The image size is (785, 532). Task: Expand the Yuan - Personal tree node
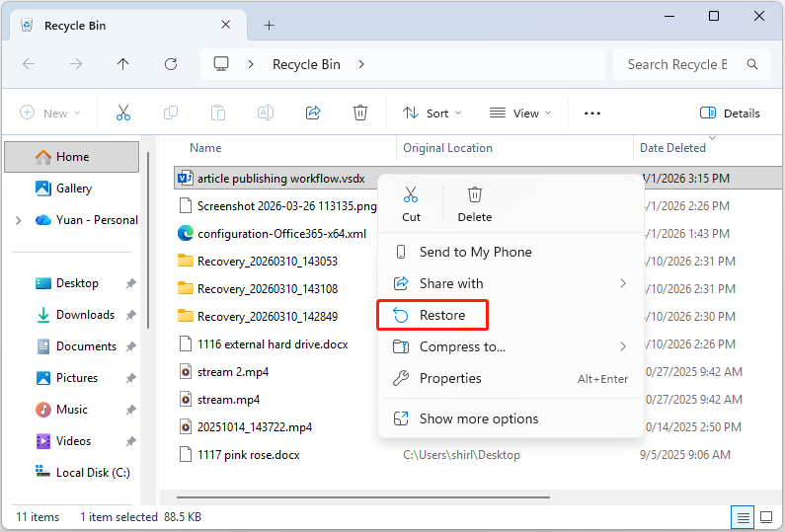click(x=19, y=220)
